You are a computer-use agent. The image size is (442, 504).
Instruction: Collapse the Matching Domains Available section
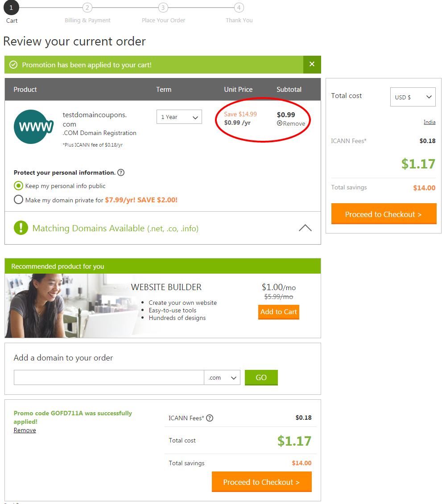[x=305, y=228]
